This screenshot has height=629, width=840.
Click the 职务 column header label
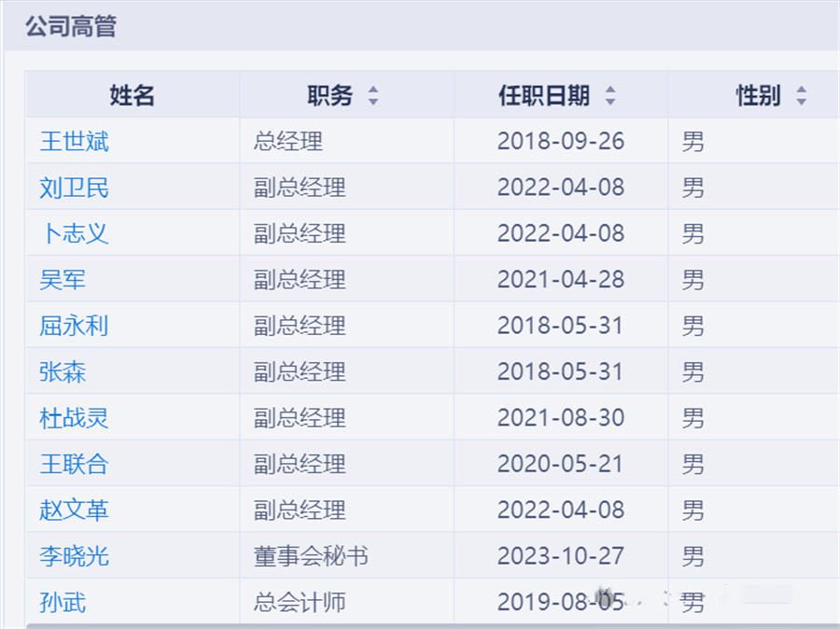click(330, 95)
